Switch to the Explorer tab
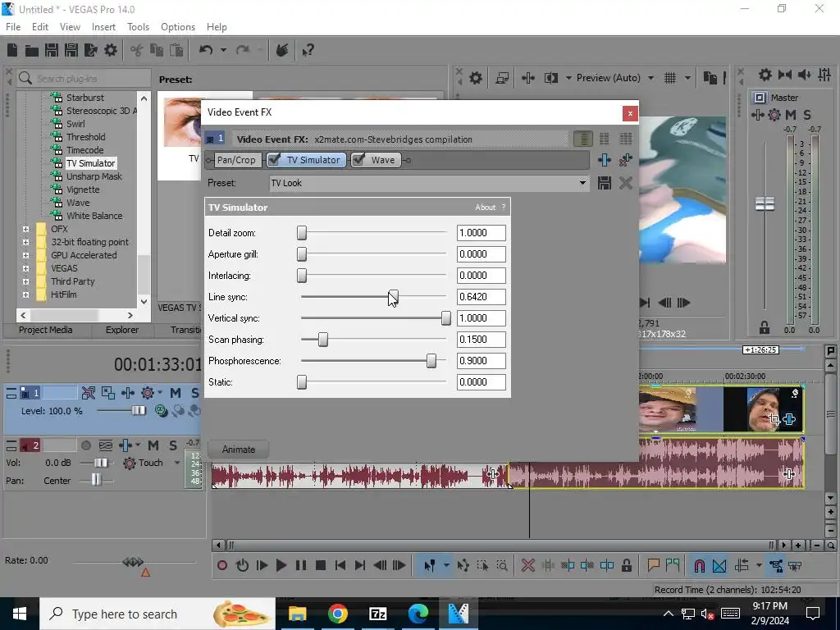Image resolution: width=840 pixels, height=630 pixels. [x=122, y=330]
